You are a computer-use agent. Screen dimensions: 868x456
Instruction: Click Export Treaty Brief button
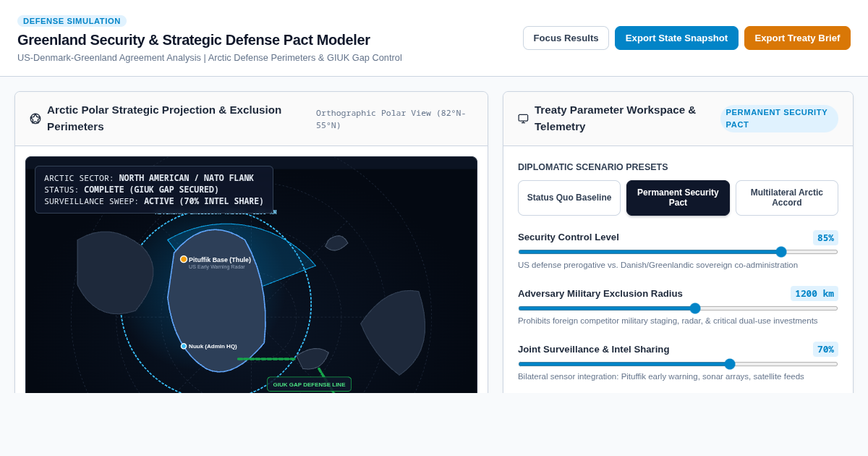pos(797,38)
